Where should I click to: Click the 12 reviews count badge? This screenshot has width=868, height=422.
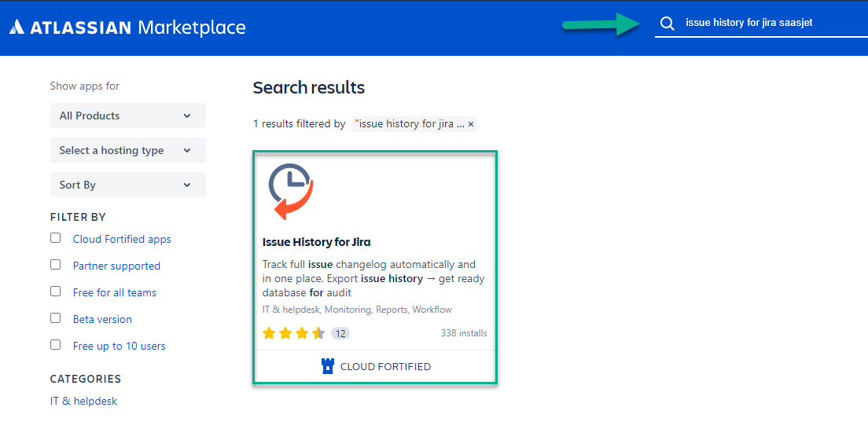click(340, 333)
